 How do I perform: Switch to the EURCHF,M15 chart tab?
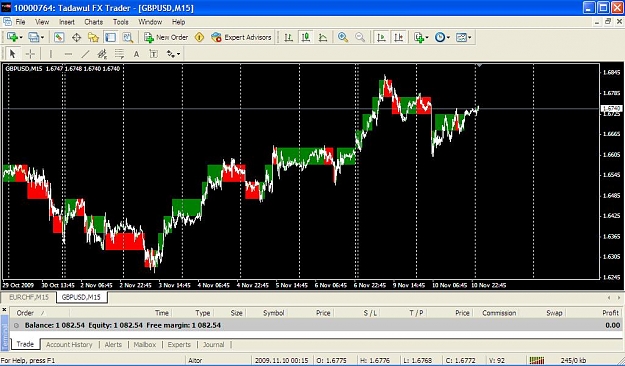(x=29, y=297)
